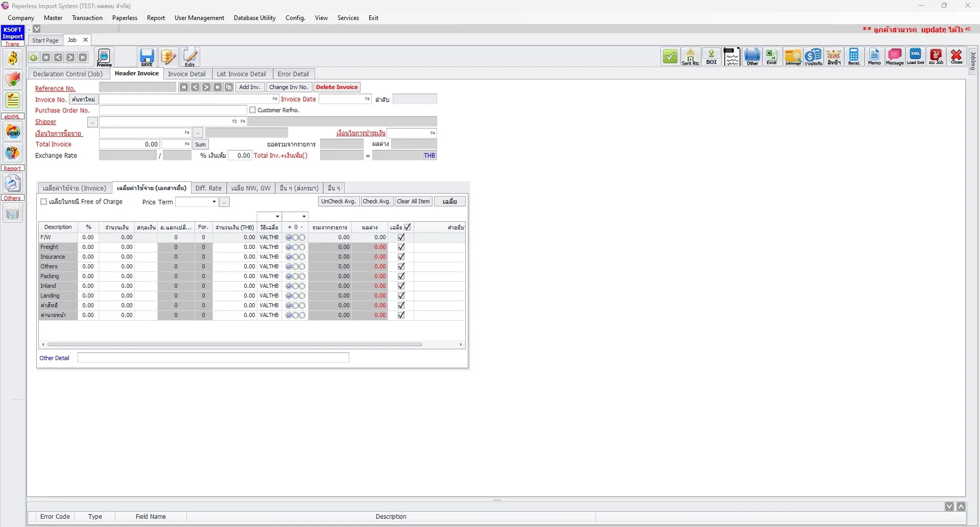Screen dimensions: 980x527
Task: Click the Load Xml icon
Action: tap(915, 57)
